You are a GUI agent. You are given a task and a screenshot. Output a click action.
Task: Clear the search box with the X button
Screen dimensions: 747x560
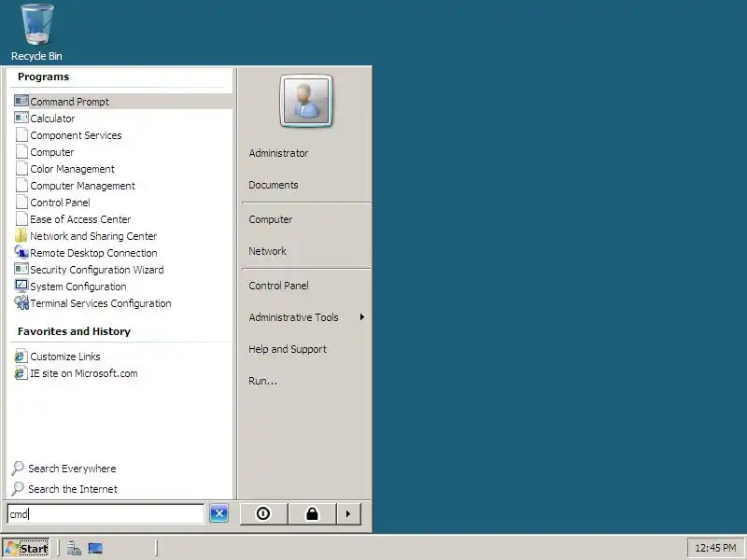click(219, 513)
